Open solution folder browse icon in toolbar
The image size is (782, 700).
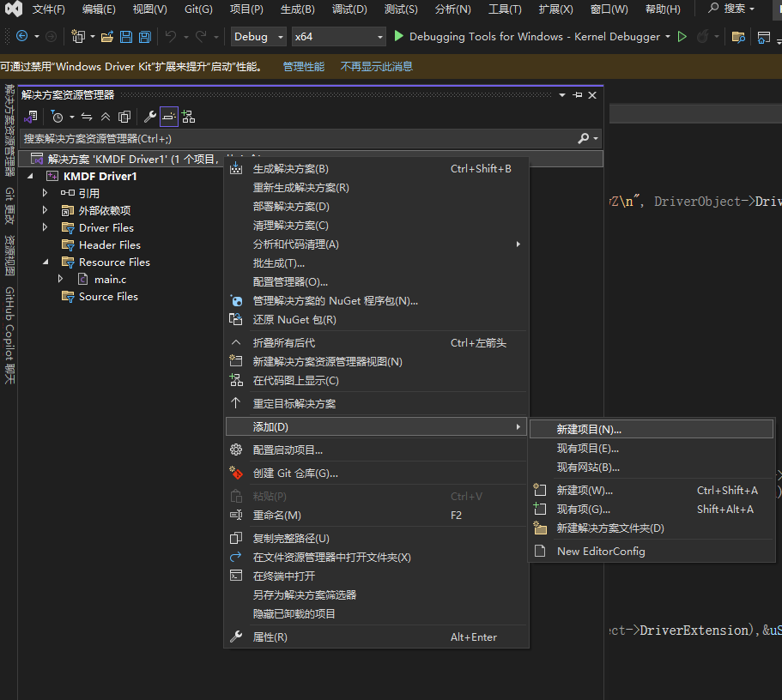(x=738, y=36)
